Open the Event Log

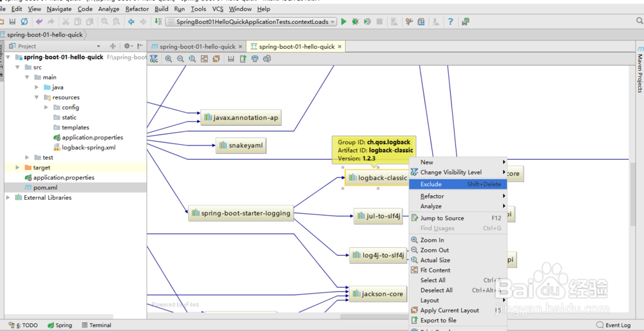point(613,325)
